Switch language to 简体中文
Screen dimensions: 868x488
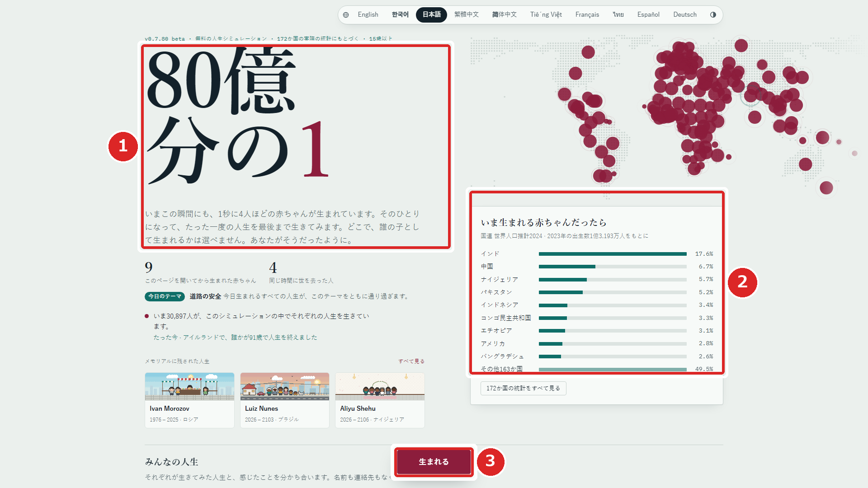tap(505, 15)
